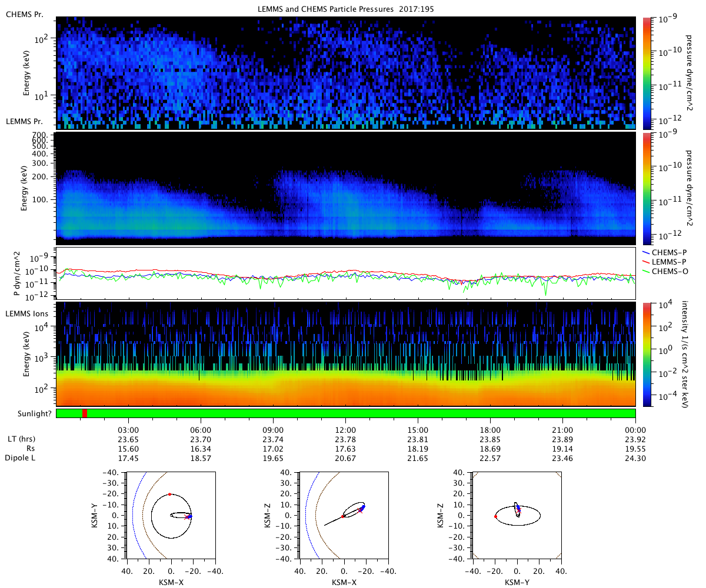Click the Dipole L value 20.67
Viewport: 706px width, 588px height.
(x=346, y=457)
